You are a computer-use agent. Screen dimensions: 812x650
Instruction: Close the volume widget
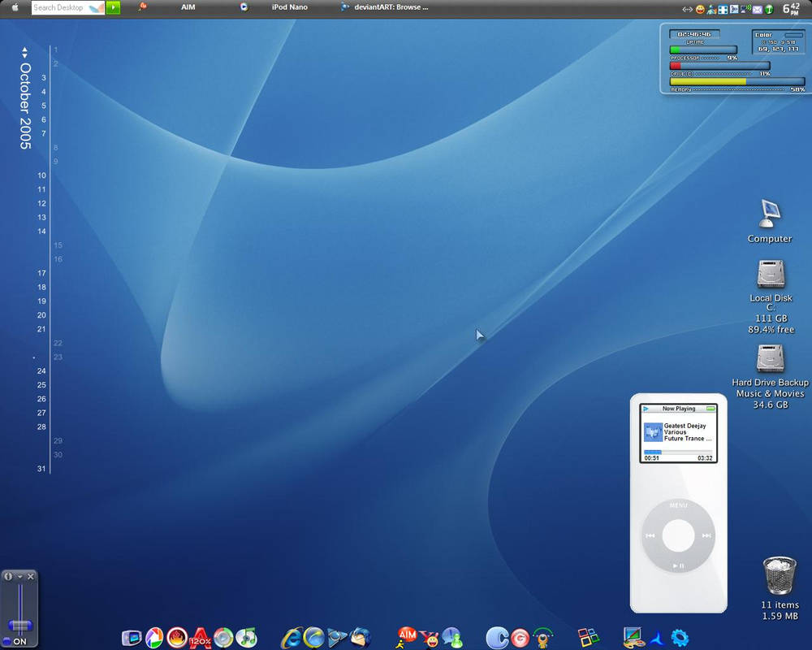click(x=31, y=576)
